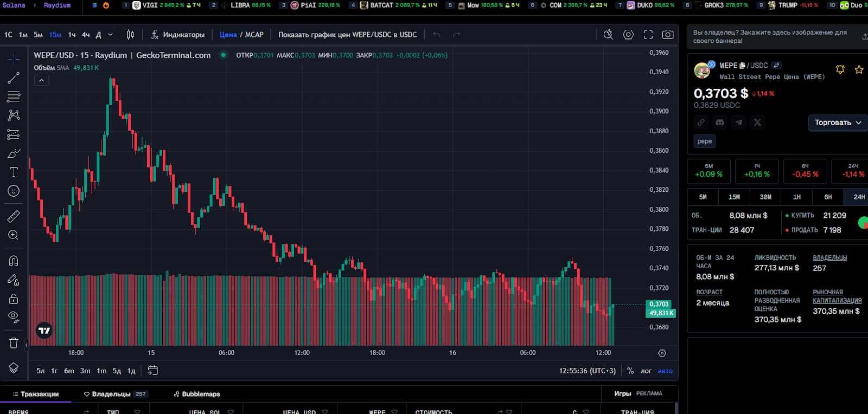The height and width of the screenshot is (414, 868).
Task: Open the WEPE X profile link
Action: coord(757,122)
